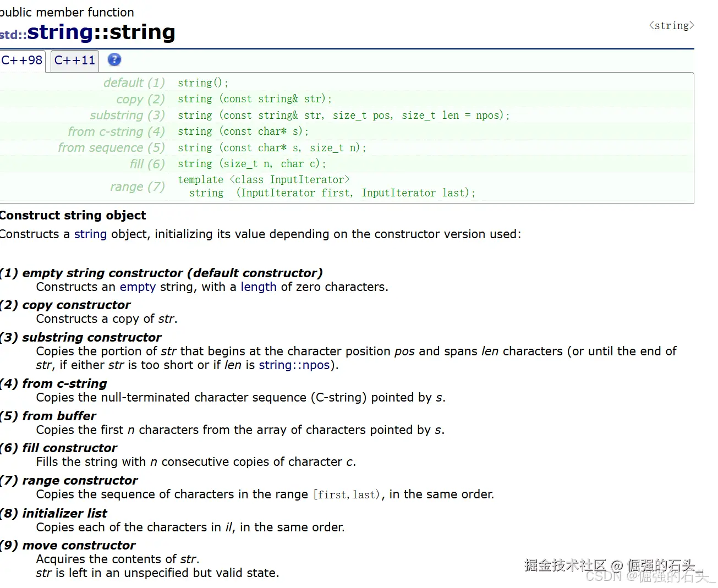The width and height of the screenshot is (718, 588).
Task: Click code string (const char* s, size_t n);
Action: point(272,148)
